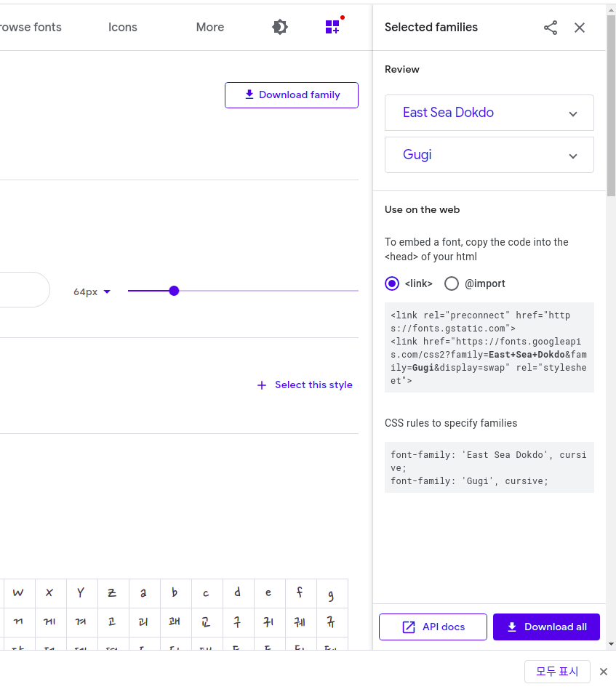Click the 모두 표시 button
This screenshot has height=692, width=616.
(x=557, y=671)
